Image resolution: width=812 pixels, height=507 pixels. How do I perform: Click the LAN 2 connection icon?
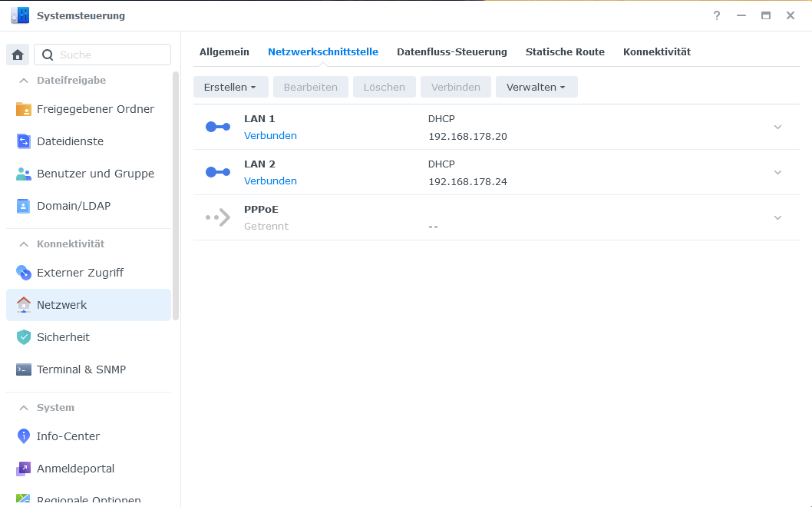[218, 172]
